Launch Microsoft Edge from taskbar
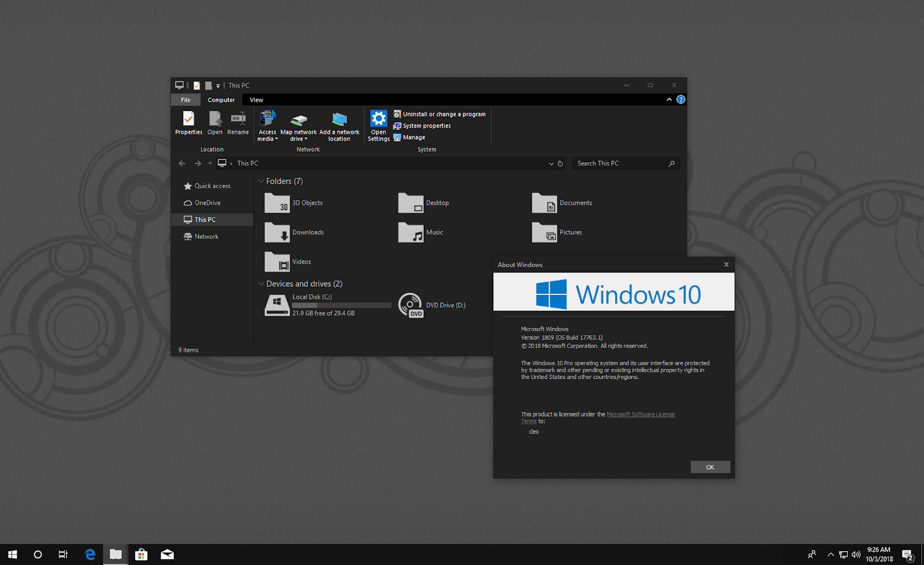Screen dimensions: 924x565 pyautogui.click(x=90, y=555)
